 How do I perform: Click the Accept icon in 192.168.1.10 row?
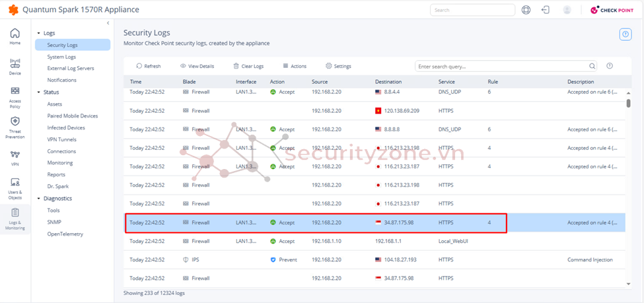tap(273, 241)
